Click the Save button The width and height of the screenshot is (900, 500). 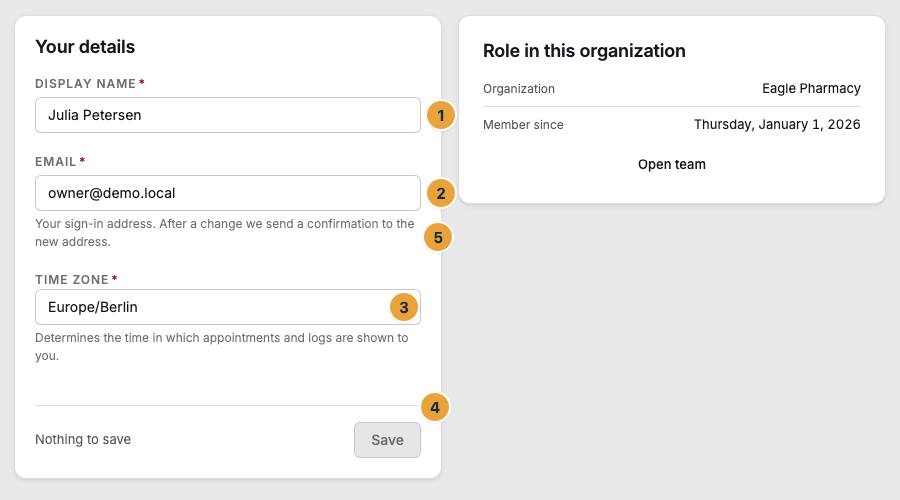387,440
